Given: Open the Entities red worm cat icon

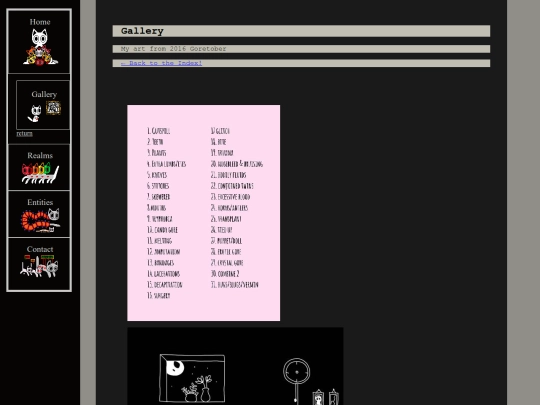Looking at the screenshot, I should click(40, 220).
